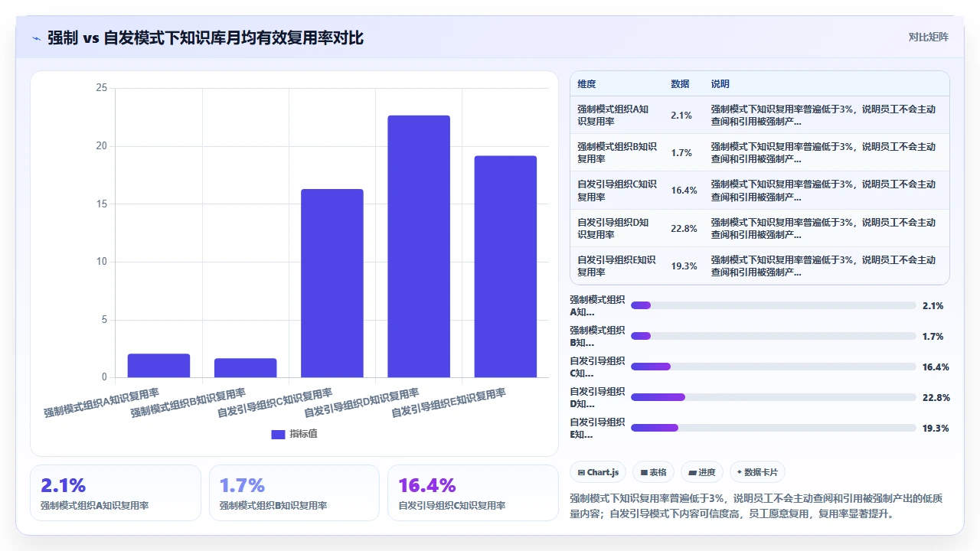The height and width of the screenshot is (551, 980).
Task: Click the 说明 text in the 组织D table row
Action: tap(823, 228)
